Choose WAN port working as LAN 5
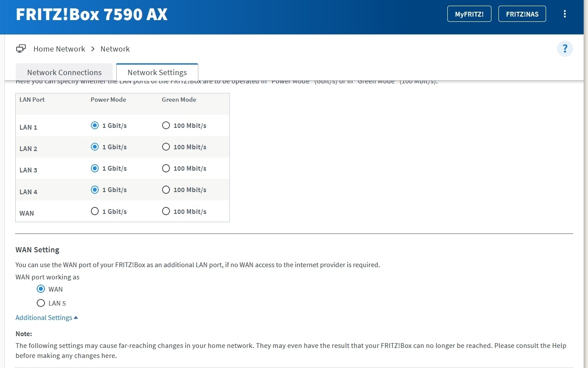Viewport: 588px width, 368px height. tap(41, 303)
